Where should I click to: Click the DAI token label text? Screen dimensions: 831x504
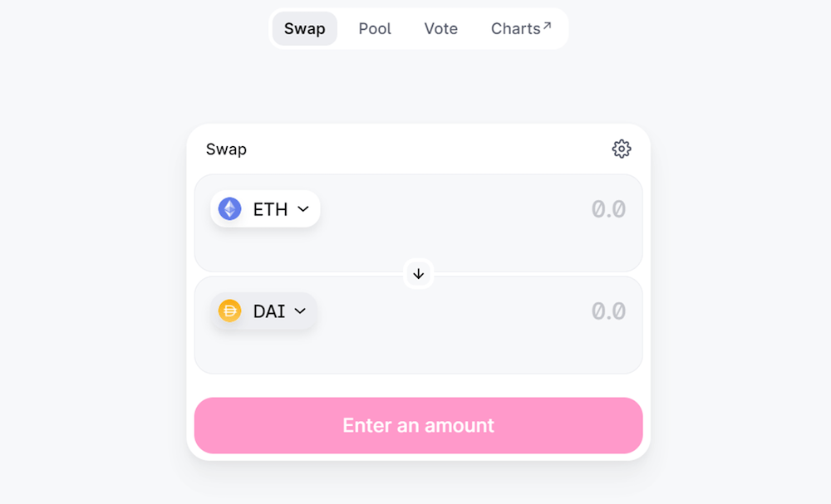click(269, 311)
